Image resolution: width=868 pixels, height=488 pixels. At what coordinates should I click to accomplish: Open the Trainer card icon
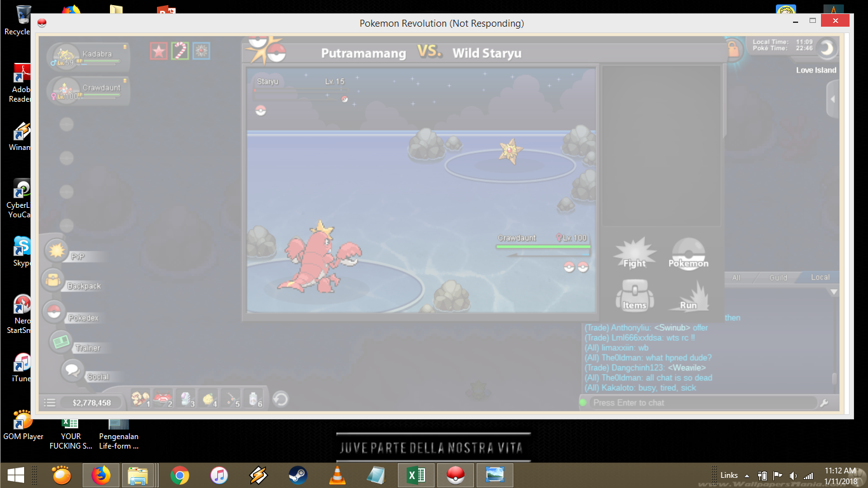[x=61, y=342]
